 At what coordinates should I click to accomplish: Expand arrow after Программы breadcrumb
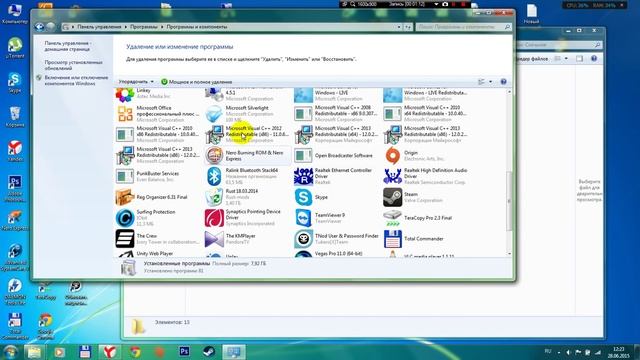(162, 27)
